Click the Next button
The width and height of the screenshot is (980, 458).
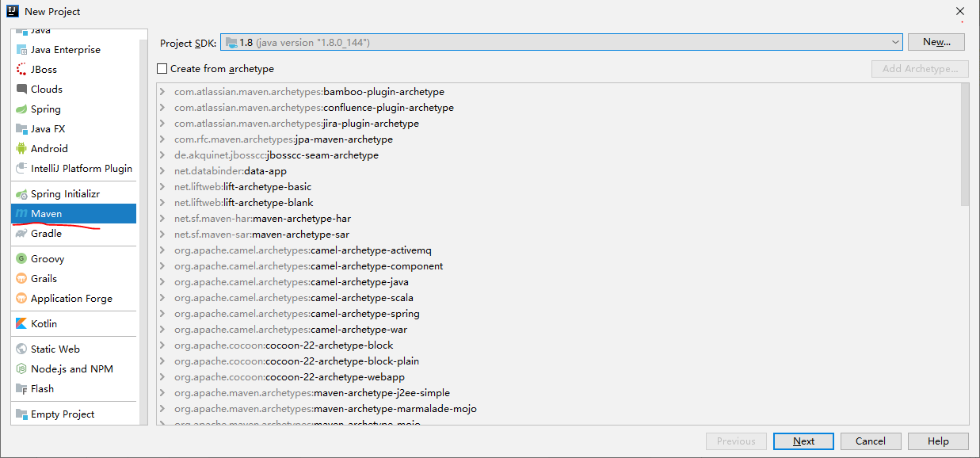[803, 441]
